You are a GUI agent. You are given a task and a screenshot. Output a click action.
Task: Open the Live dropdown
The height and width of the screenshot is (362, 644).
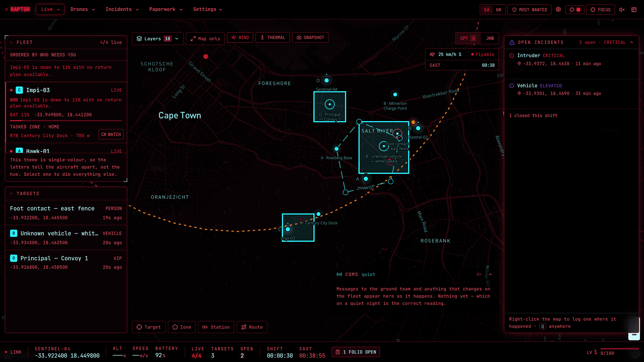pos(50,9)
